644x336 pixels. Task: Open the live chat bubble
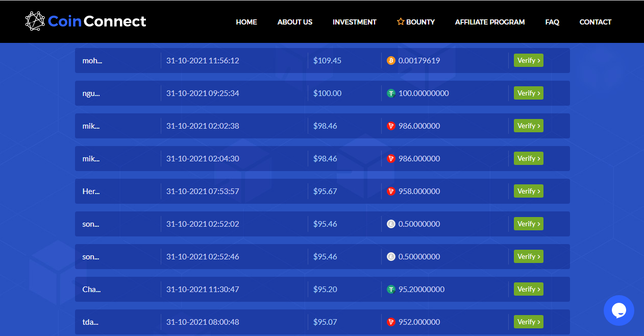pos(618,310)
